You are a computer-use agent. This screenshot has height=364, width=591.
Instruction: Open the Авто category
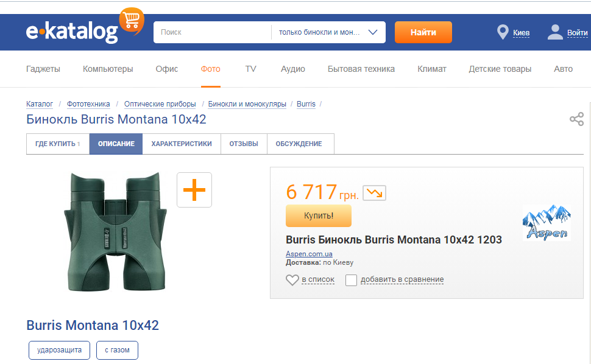point(563,69)
